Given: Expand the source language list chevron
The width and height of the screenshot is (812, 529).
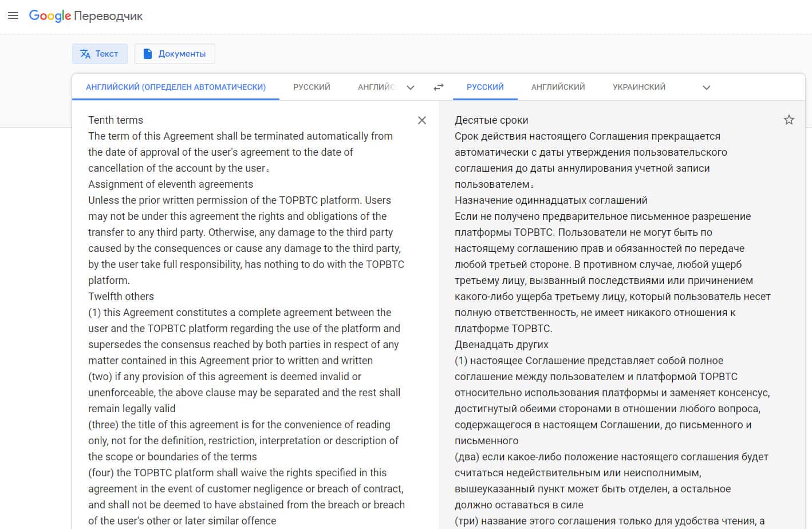Looking at the screenshot, I should tap(411, 88).
